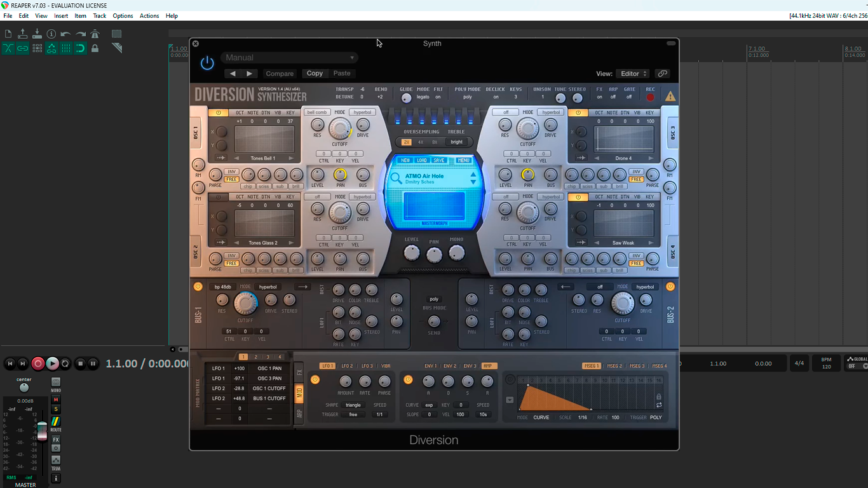Image resolution: width=868 pixels, height=488 pixels.
Task: Toggle snap magnet icon
Action: point(81,48)
